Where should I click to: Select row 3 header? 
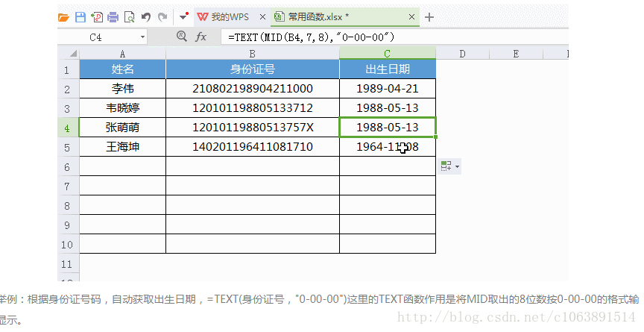tap(67, 108)
